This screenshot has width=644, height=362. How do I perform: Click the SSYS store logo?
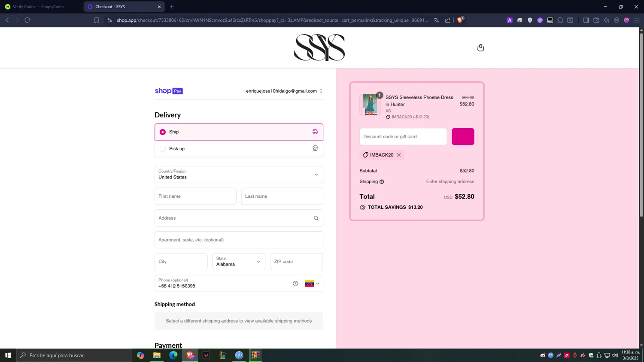pyautogui.click(x=319, y=48)
